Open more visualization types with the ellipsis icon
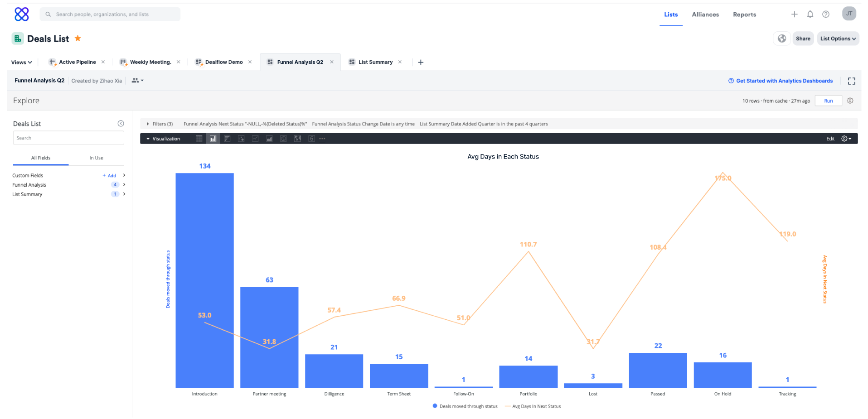Screen dimensions: 868x419 (322, 139)
